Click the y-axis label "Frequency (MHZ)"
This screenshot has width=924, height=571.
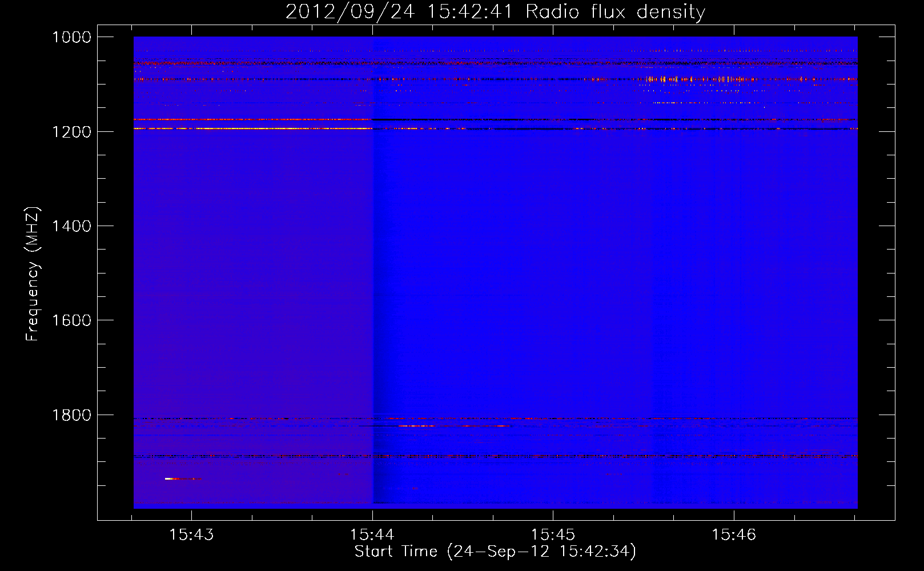[x=33, y=274]
